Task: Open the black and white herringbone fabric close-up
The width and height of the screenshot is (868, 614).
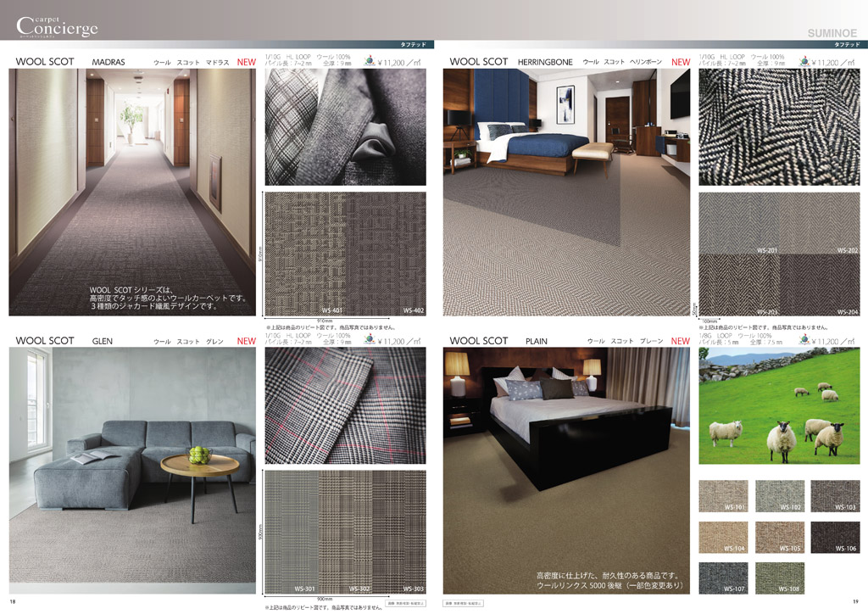Action: (x=780, y=127)
